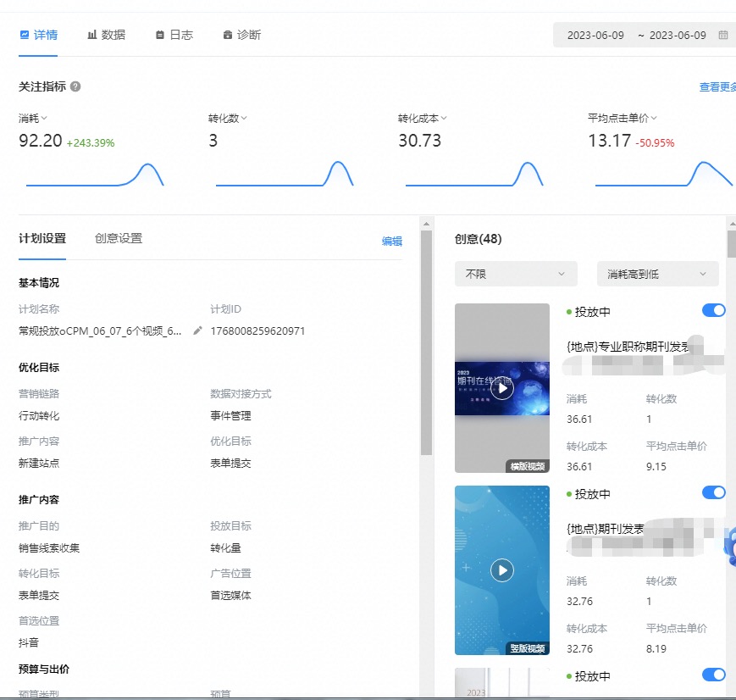The height and width of the screenshot is (700, 736).
Task: Click the 转化成本 sparkline chart
Action: (x=474, y=175)
